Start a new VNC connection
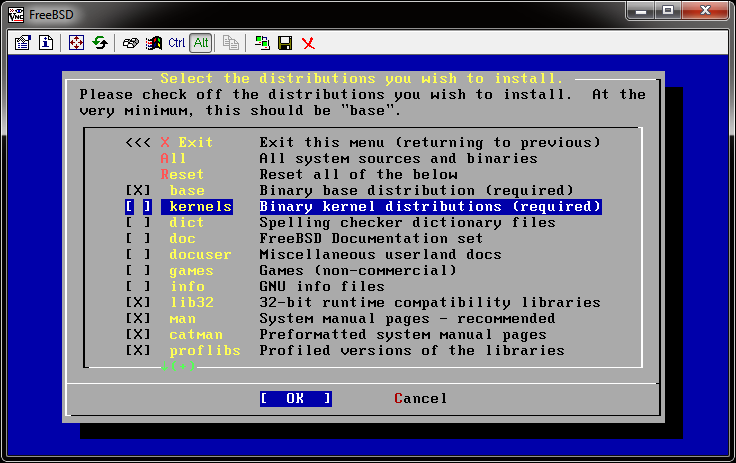The width and height of the screenshot is (736, 463). (x=262, y=43)
